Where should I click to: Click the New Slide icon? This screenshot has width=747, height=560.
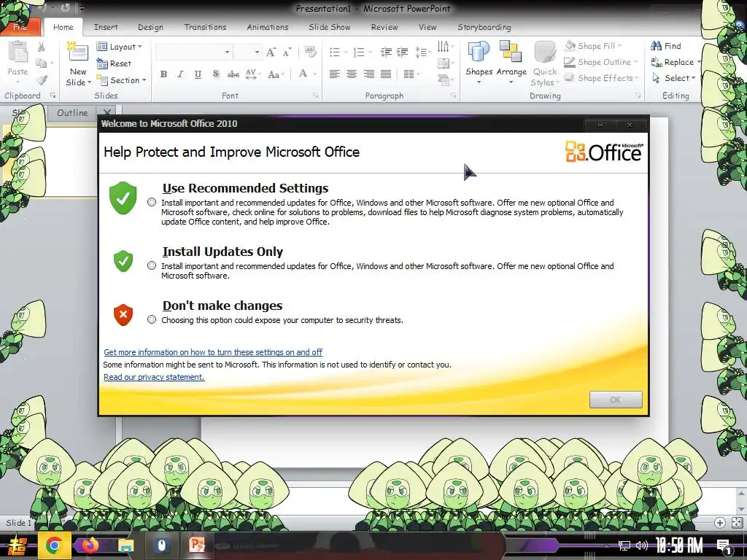tap(78, 52)
